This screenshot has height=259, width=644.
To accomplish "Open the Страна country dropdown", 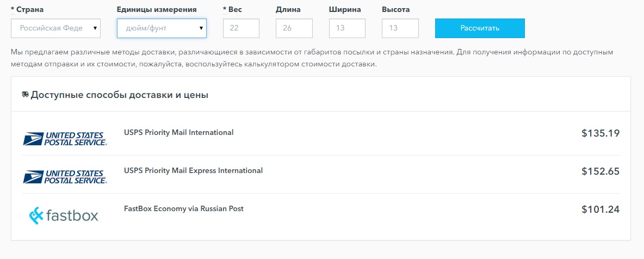I will point(55,28).
